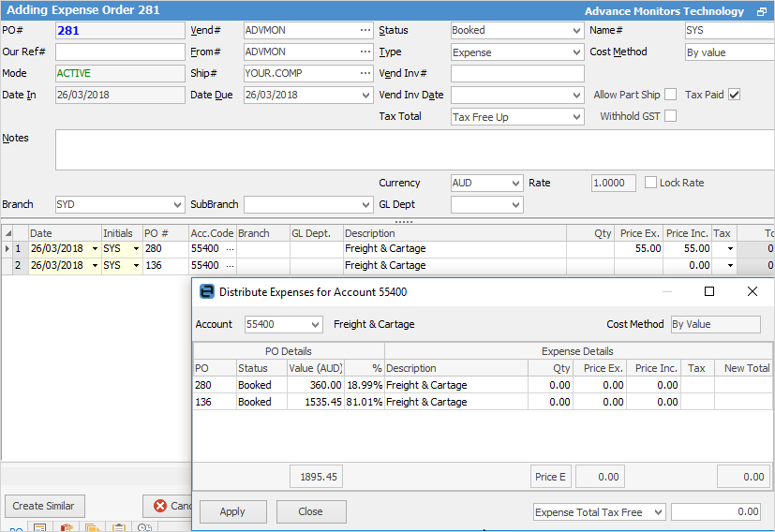The height and width of the screenshot is (532, 775).
Task: Open the From# lookup ellipsis
Action: coord(365,52)
